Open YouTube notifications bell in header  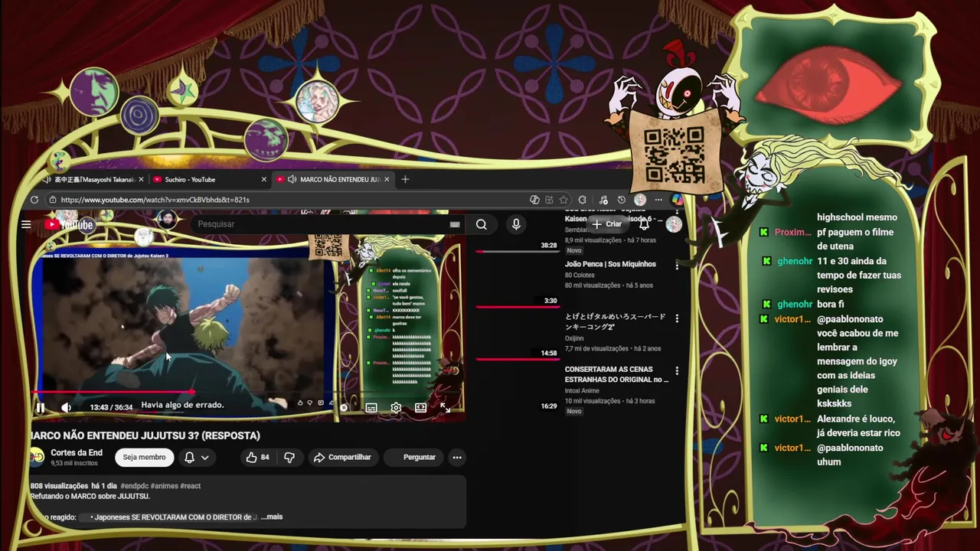point(645,224)
